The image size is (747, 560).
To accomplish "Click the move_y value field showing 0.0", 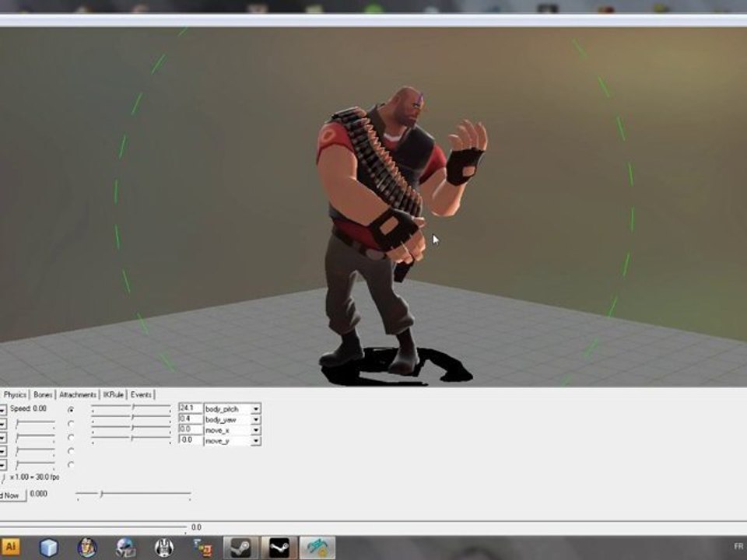I will 191,440.
